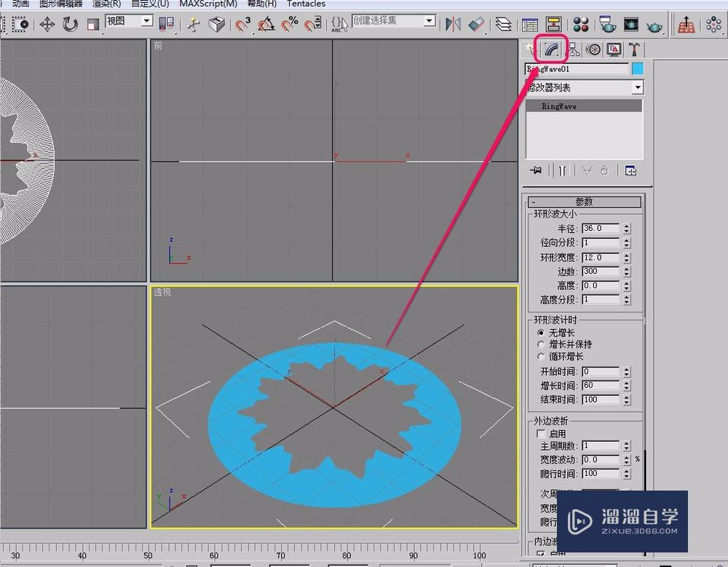Remove RingWave modifier with trash icon

tap(604, 170)
